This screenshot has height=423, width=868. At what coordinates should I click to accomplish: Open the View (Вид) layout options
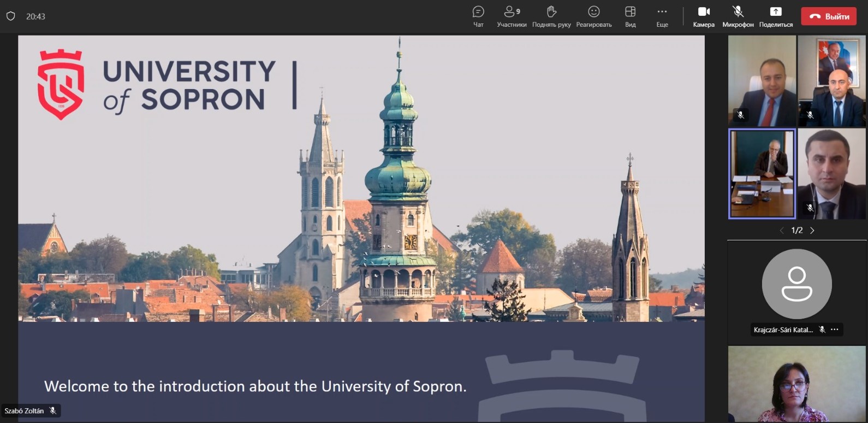pos(630,16)
